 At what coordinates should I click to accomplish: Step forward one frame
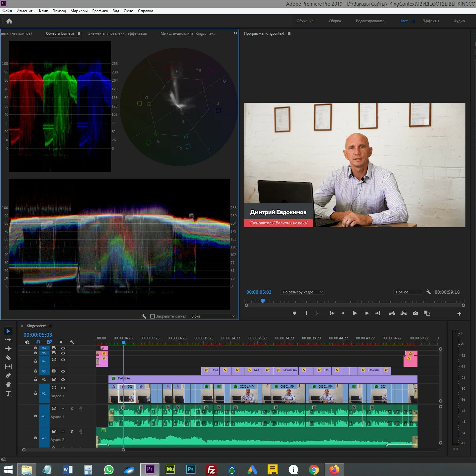pos(367,313)
